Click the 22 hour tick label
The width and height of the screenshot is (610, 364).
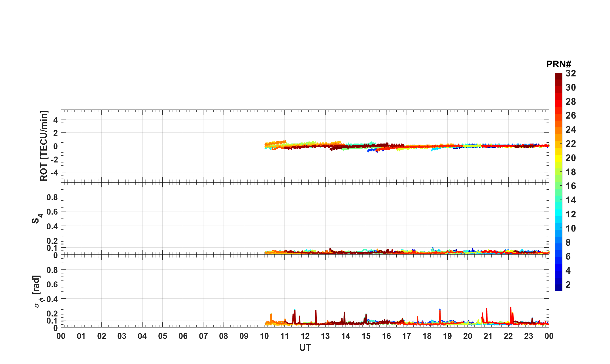point(508,336)
